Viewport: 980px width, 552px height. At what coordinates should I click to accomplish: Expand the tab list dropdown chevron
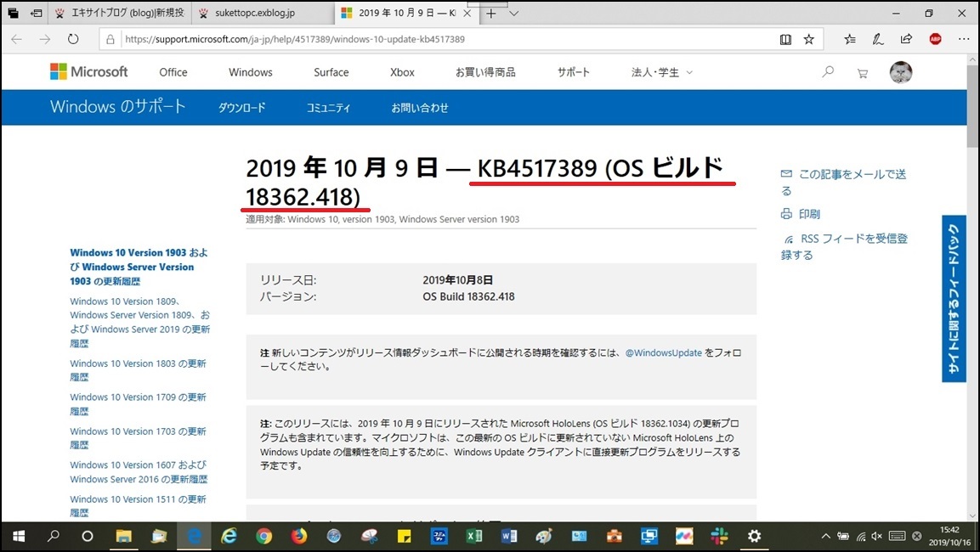pos(513,13)
